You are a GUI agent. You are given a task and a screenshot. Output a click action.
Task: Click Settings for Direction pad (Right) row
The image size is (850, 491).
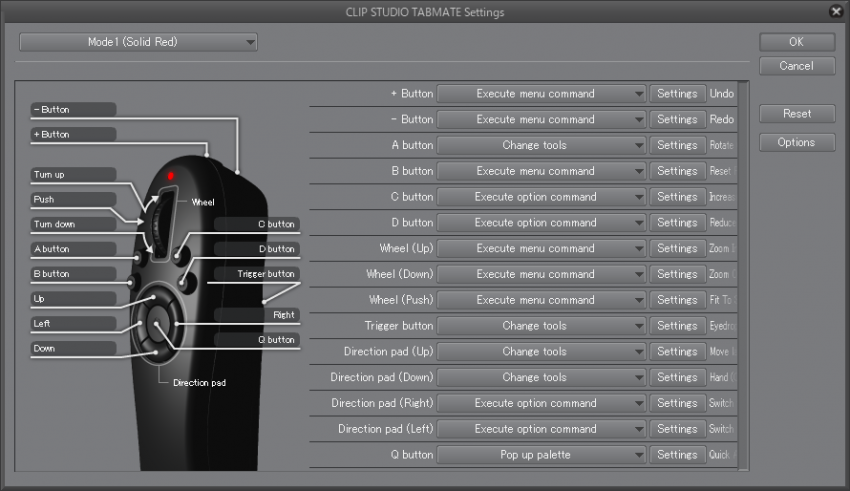click(x=678, y=403)
